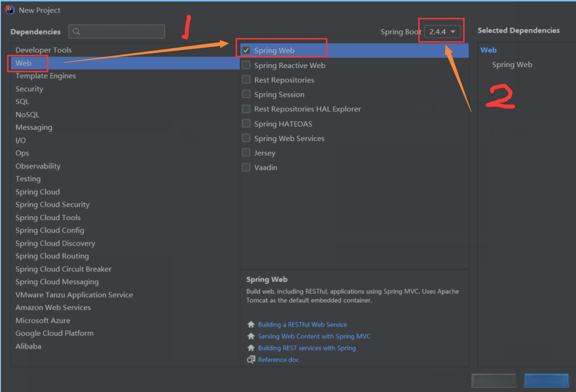Screen dimensions: 576x392
Task: Open the Spring Cloud Discovery category
Action: [55, 243]
